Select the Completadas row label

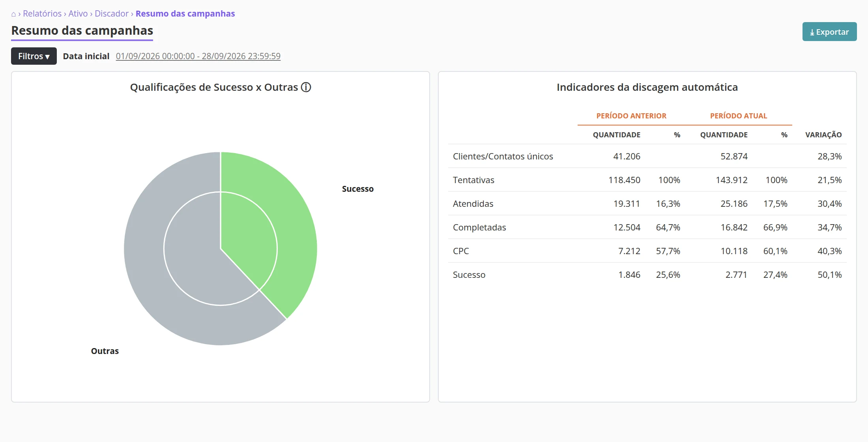479,227
